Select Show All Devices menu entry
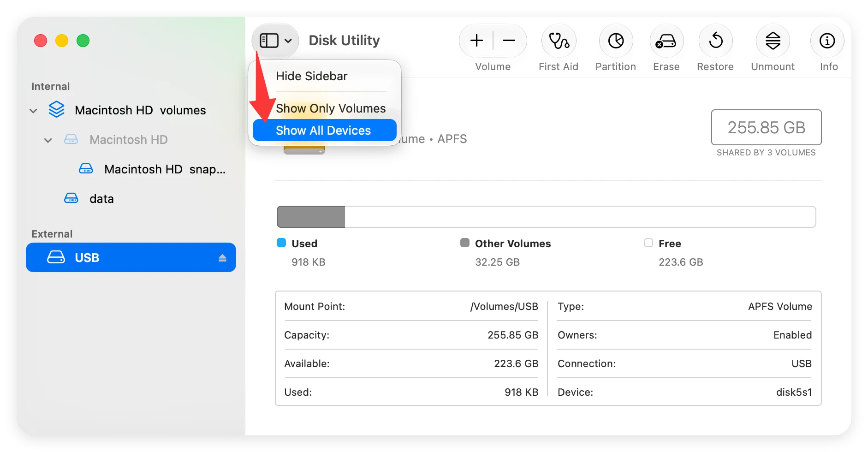The image size is (868, 452). click(x=325, y=131)
